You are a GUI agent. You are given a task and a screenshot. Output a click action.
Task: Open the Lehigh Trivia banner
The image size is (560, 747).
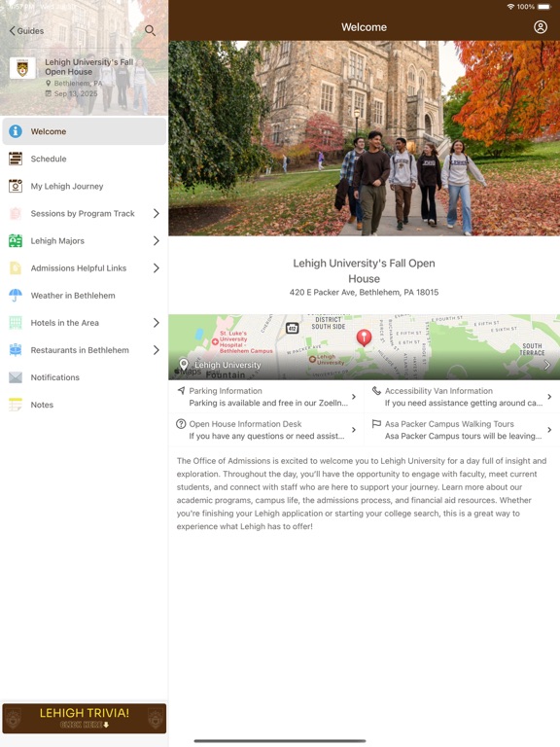[x=85, y=719]
